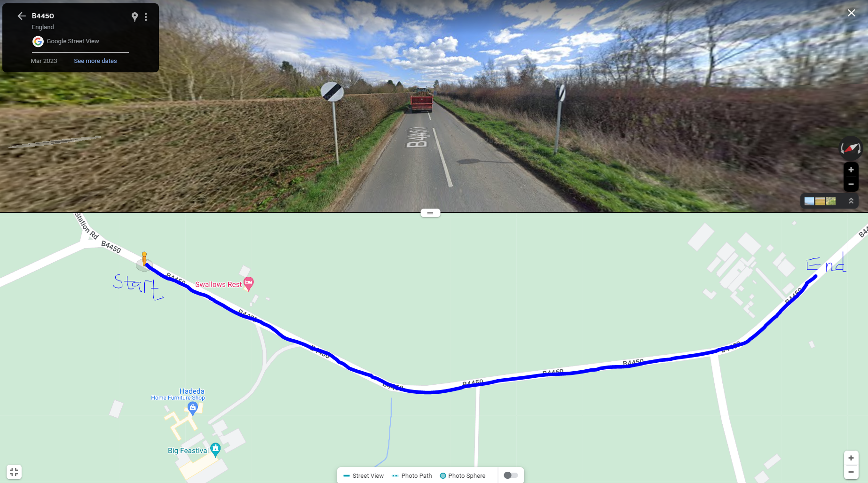The width and height of the screenshot is (868, 483).
Task: Select the imagery thumbnails strip
Action: point(820,201)
